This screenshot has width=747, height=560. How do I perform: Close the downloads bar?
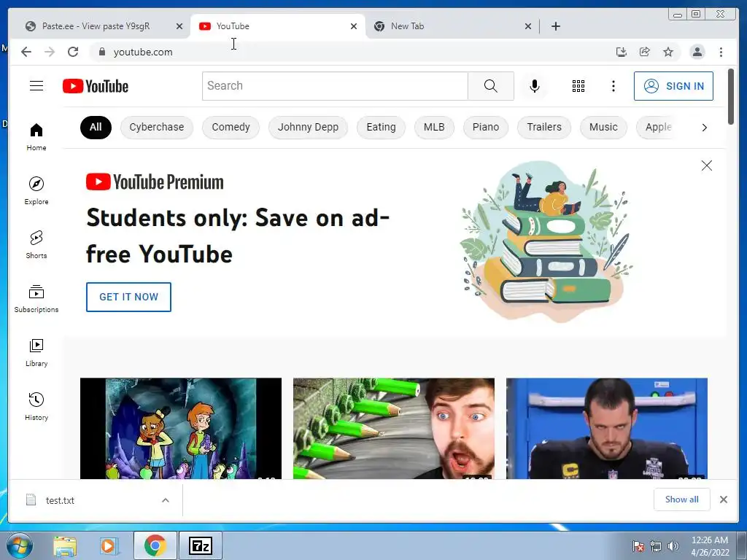[723, 499]
